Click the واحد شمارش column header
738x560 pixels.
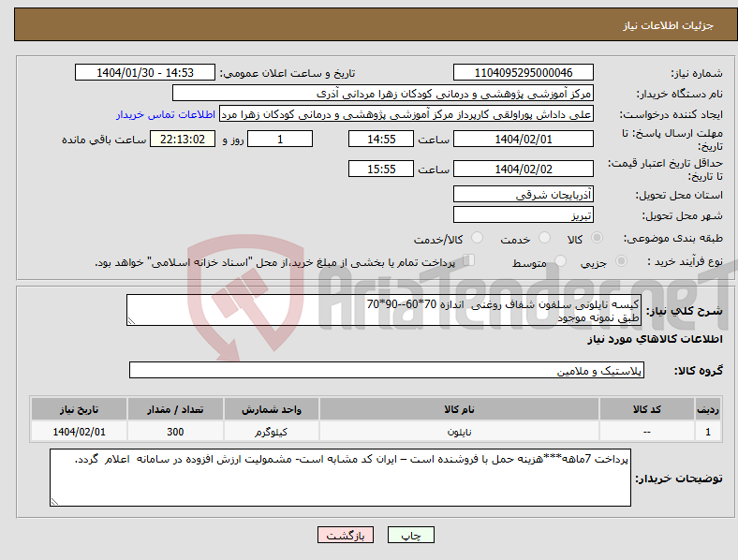click(271, 409)
